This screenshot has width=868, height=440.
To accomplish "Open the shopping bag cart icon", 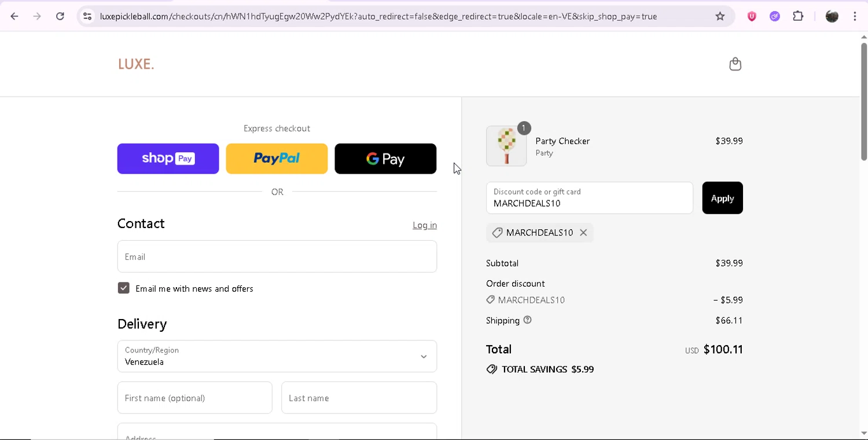I will [735, 64].
